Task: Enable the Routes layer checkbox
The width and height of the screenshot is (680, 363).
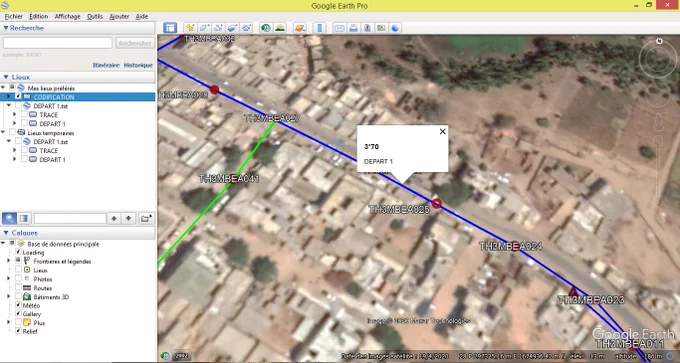Action: 18,288
